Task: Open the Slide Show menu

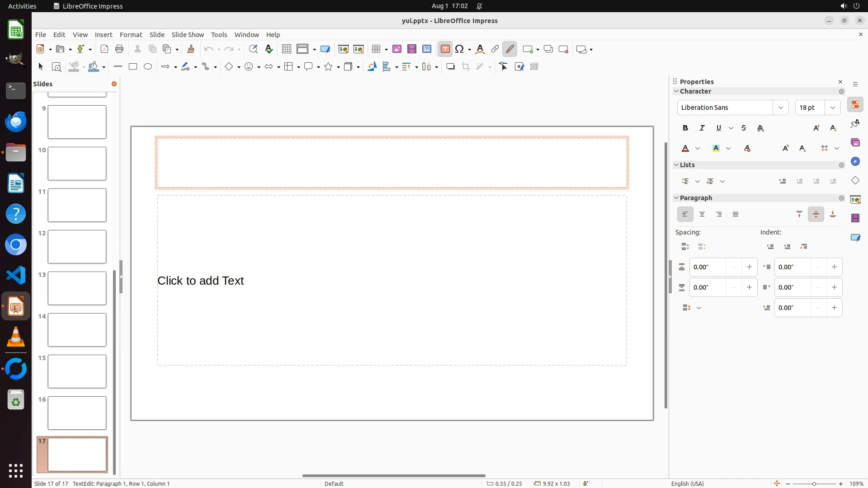Action: 188,35
